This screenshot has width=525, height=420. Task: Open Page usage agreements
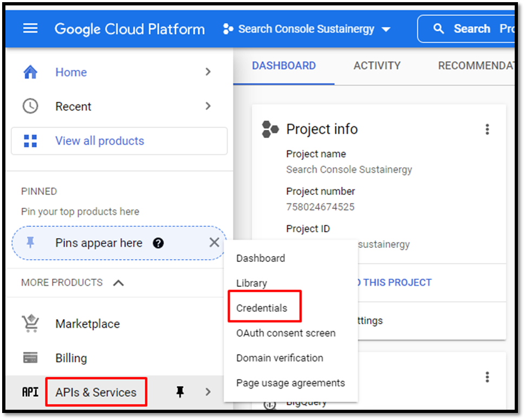(290, 383)
